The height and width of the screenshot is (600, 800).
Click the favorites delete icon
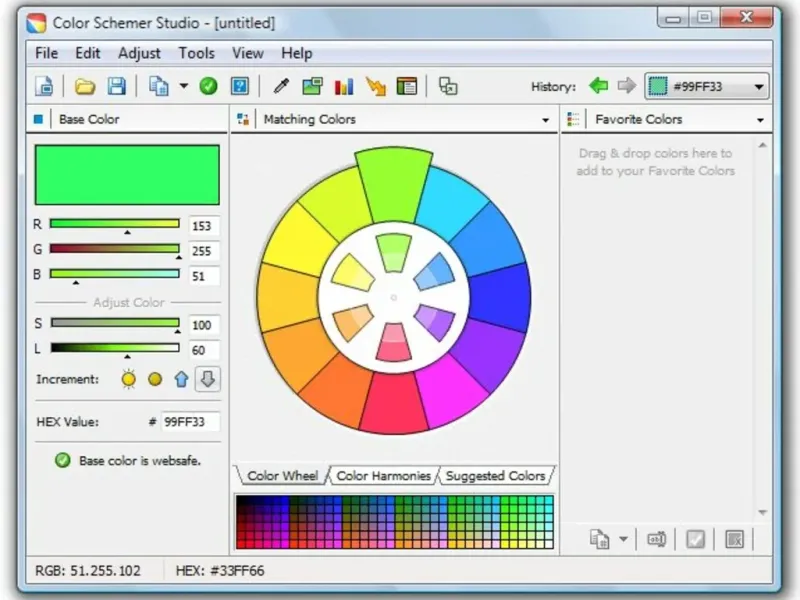tap(734, 539)
